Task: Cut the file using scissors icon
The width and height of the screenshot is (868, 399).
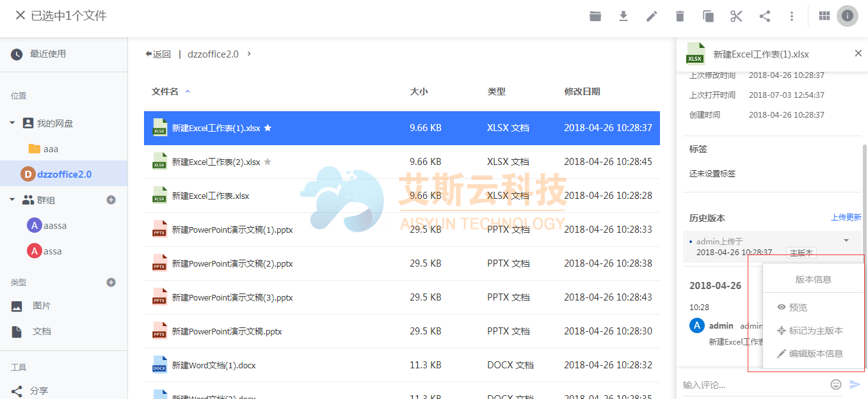Action: click(736, 16)
